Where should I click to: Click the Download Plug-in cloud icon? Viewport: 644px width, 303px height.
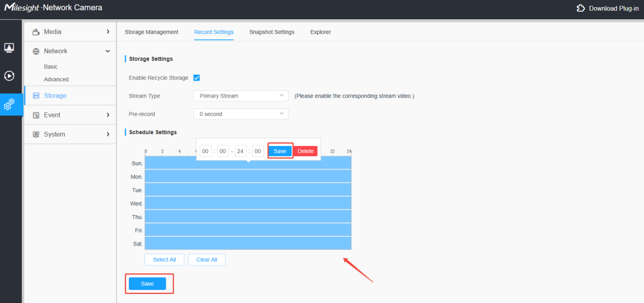point(580,8)
